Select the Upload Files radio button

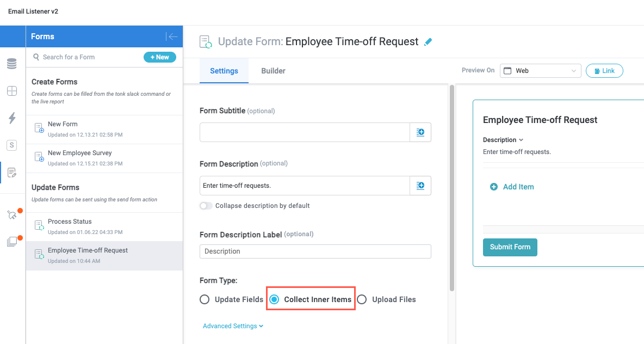tap(362, 299)
